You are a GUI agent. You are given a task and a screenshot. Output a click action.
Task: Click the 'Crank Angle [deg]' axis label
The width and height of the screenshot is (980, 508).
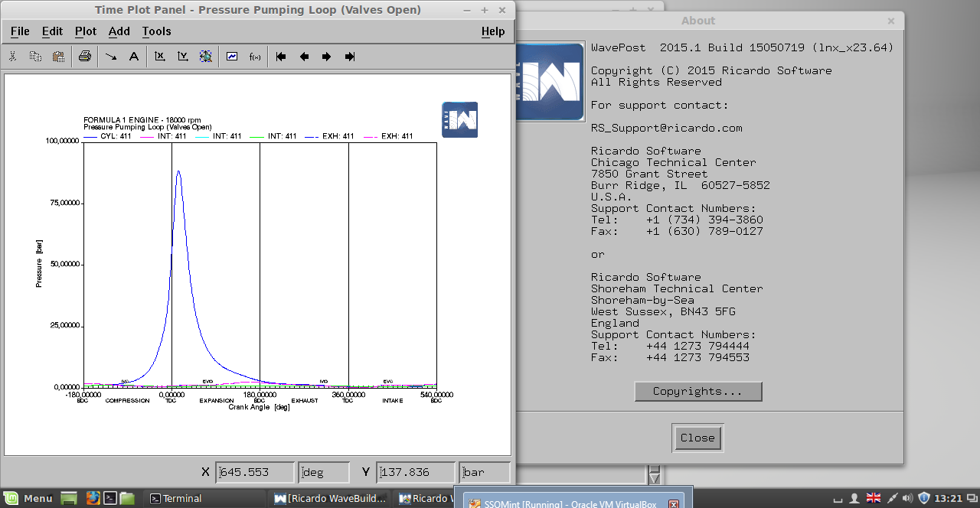coord(259,408)
